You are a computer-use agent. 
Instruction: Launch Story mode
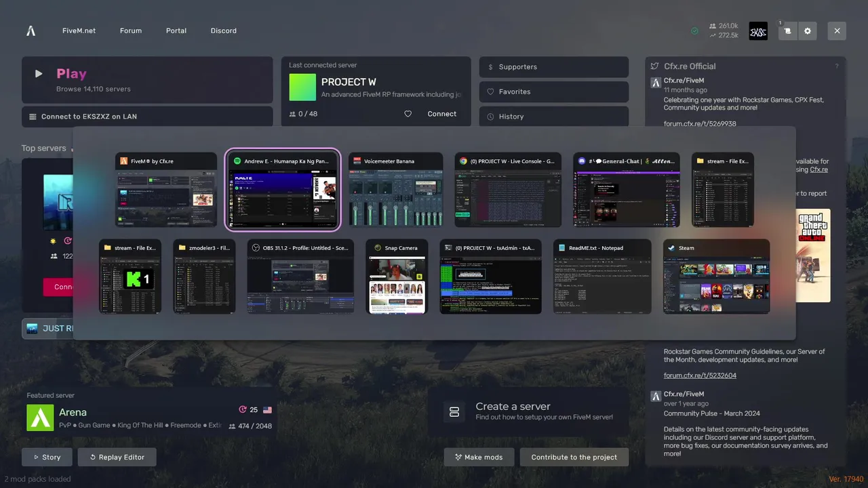click(47, 457)
